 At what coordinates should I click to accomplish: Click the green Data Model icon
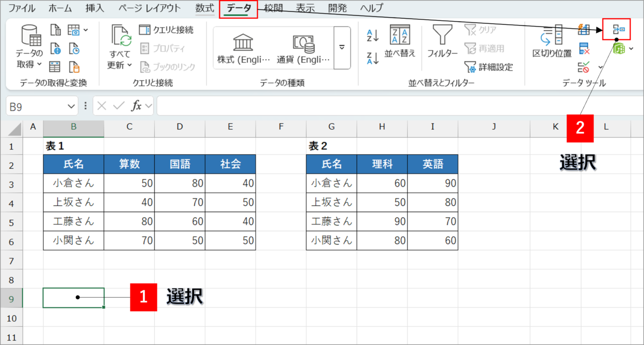(618, 48)
